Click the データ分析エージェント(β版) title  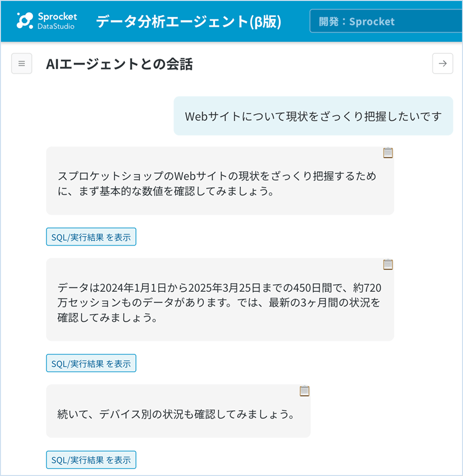coord(188,21)
